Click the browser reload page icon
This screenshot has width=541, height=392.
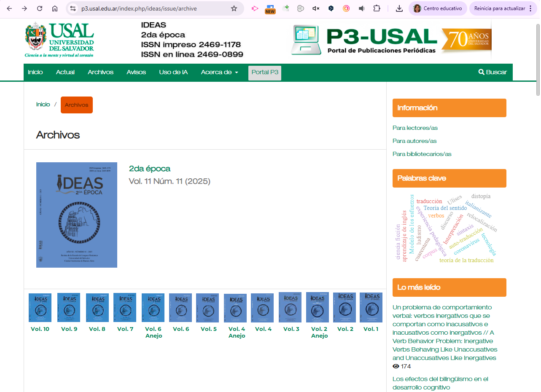tap(40, 8)
